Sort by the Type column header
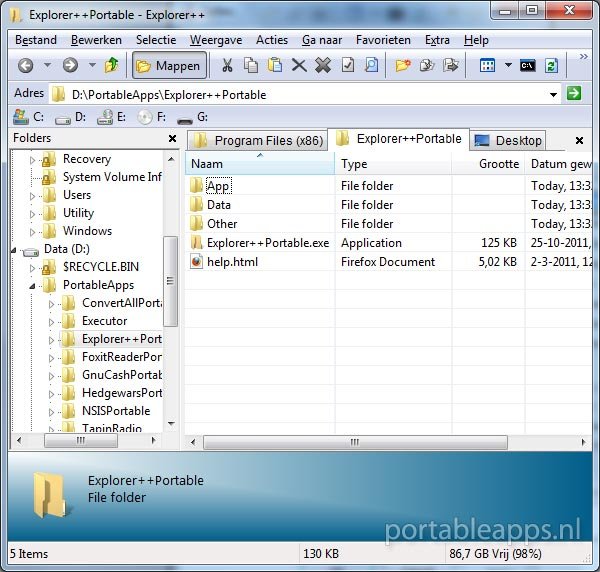Viewport: 600px width, 572px height. click(x=393, y=164)
